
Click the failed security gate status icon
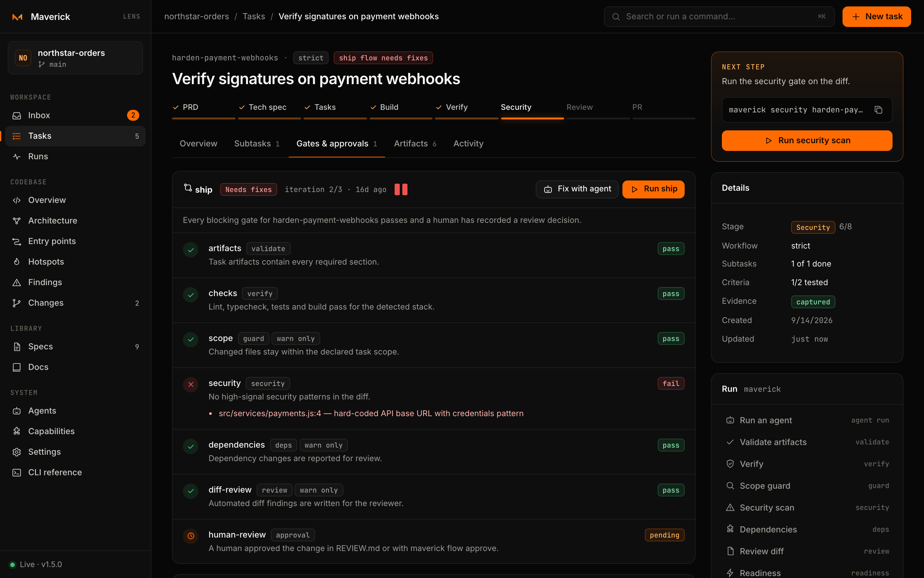coord(191,385)
